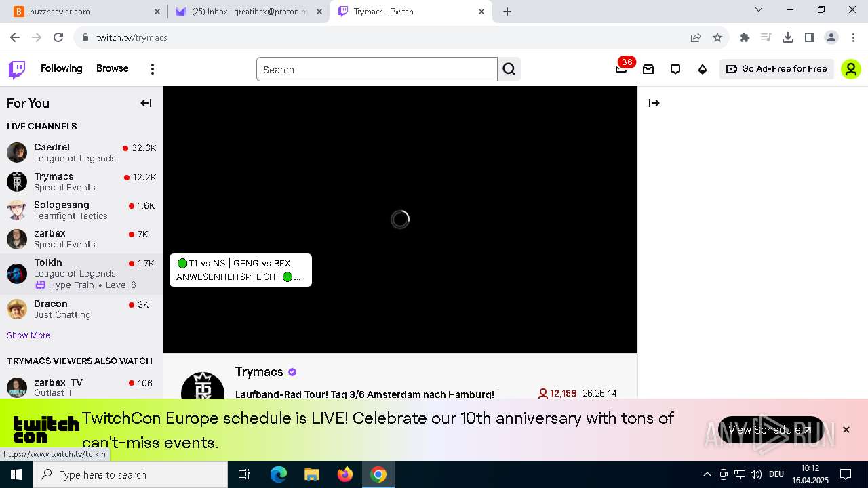Open the Twitch mail inbox
This screenshot has height=488, width=868.
point(648,69)
